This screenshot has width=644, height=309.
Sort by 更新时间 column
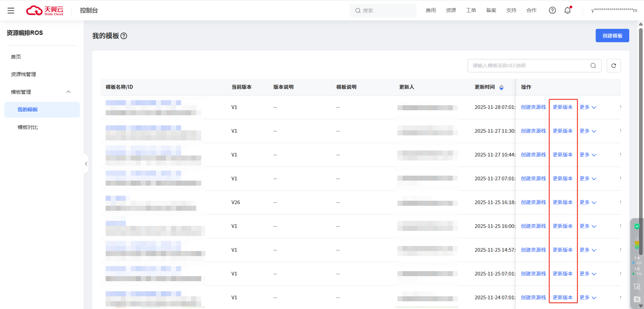tap(501, 87)
